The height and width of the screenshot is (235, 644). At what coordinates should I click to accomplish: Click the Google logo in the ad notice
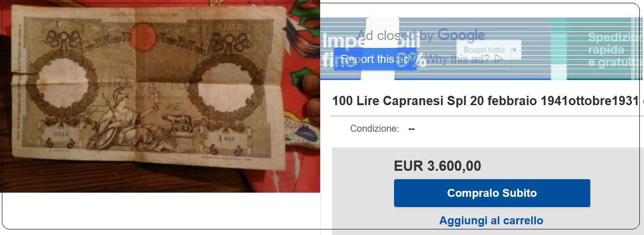461,35
